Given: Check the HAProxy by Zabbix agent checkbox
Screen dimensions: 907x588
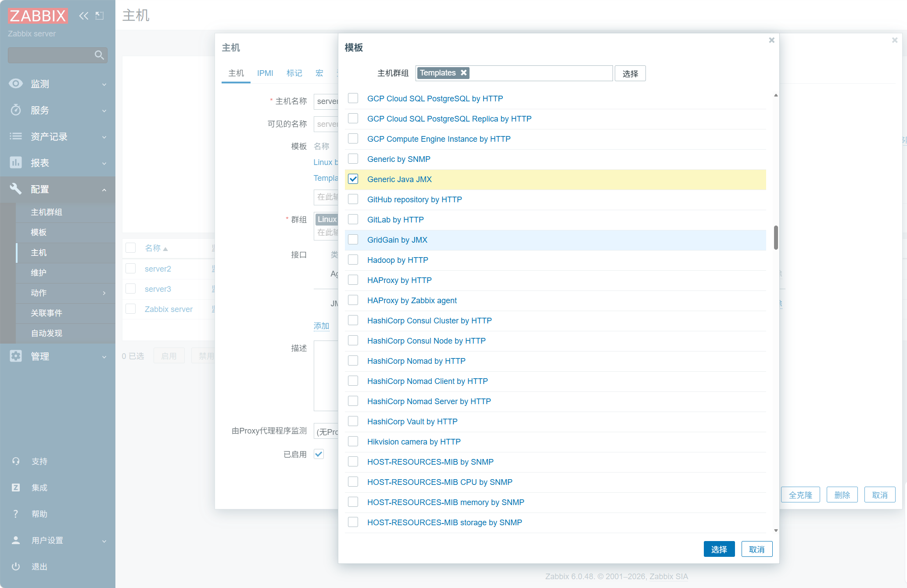Looking at the screenshot, I should pyautogui.click(x=353, y=300).
